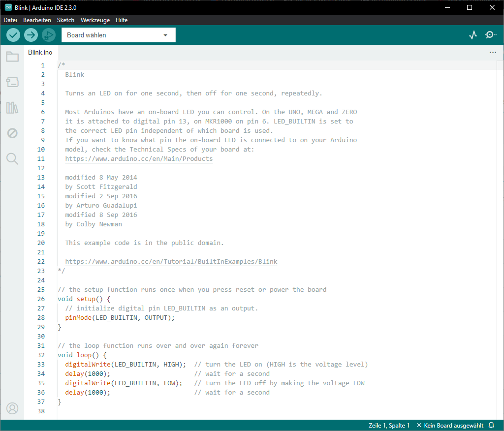This screenshot has height=431, width=504.
Task: Open the Debug sidebar panel
Action: 12,133
